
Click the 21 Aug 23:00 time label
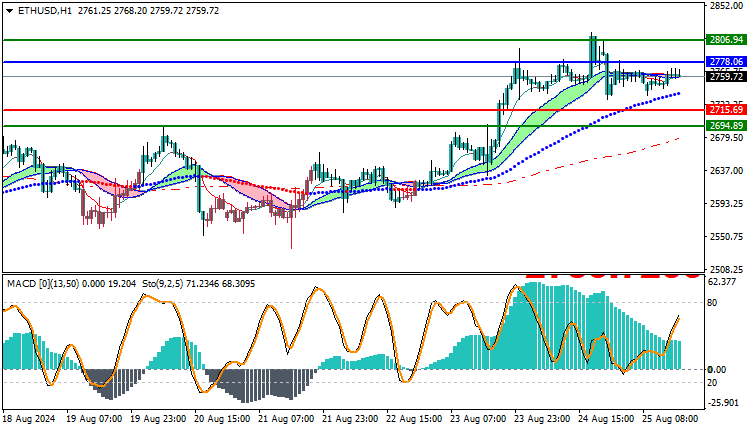(351, 419)
